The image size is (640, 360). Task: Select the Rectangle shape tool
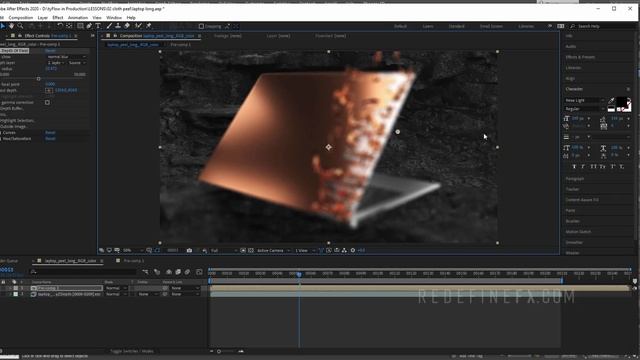pos(80,26)
